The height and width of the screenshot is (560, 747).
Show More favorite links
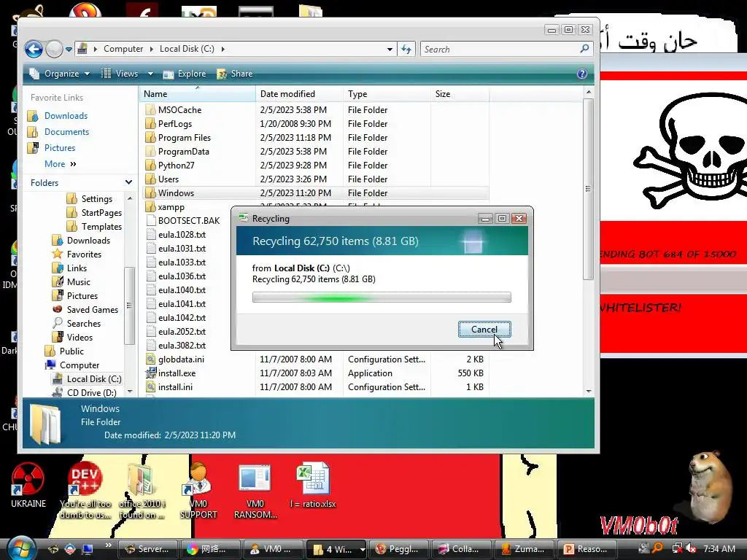(60, 164)
